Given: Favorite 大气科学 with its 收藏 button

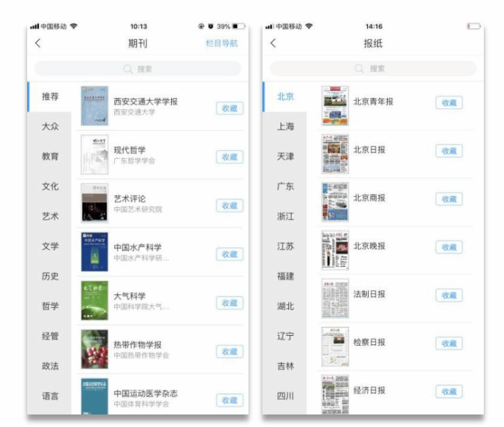Looking at the screenshot, I should click(x=229, y=303).
